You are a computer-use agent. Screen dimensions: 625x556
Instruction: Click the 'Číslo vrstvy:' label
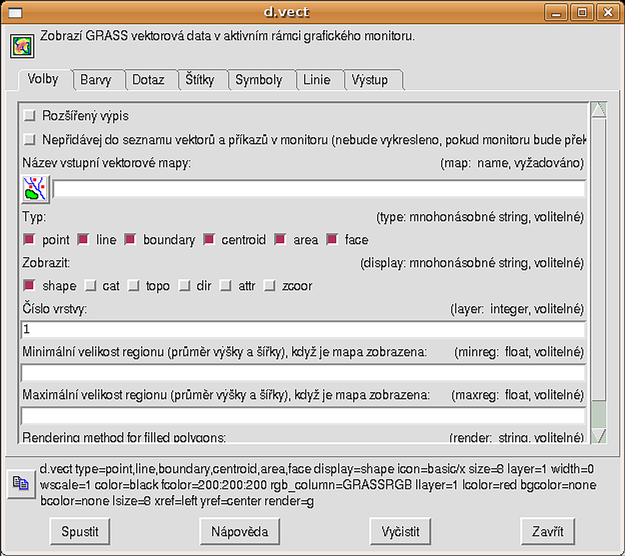tap(55, 309)
